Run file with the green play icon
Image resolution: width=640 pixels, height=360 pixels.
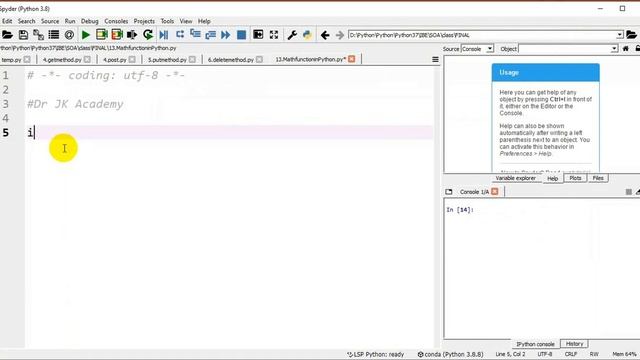86,35
